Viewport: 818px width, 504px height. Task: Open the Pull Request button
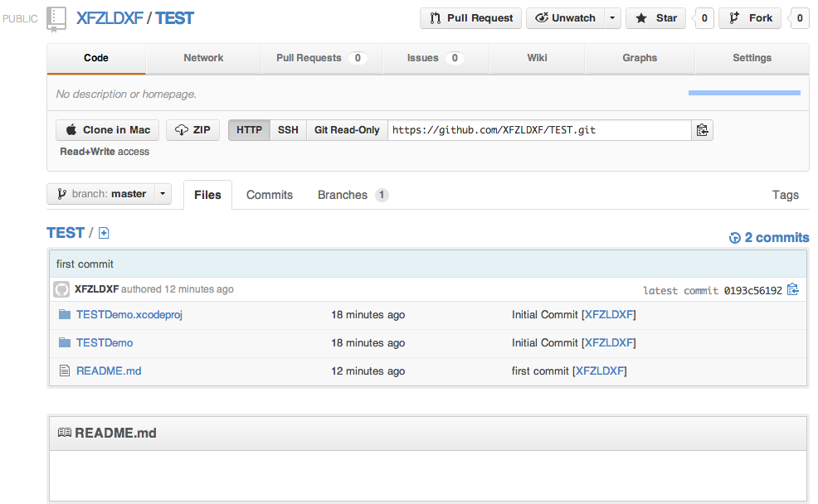[x=471, y=18]
